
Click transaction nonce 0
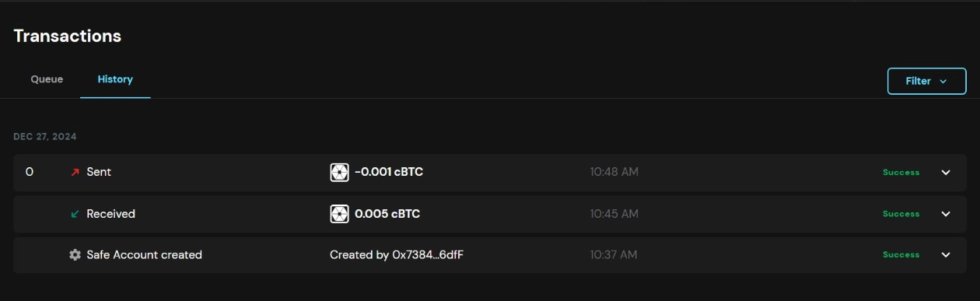point(30,173)
